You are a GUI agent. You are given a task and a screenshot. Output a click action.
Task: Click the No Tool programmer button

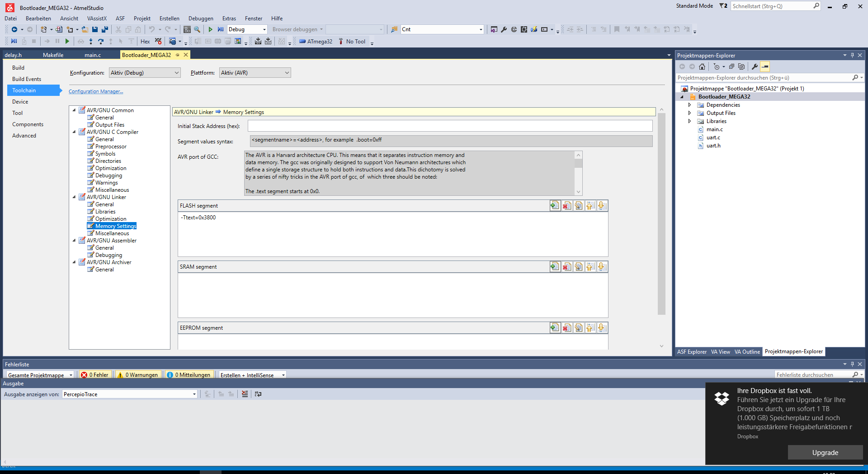pyautogui.click(x=352, y=42)
